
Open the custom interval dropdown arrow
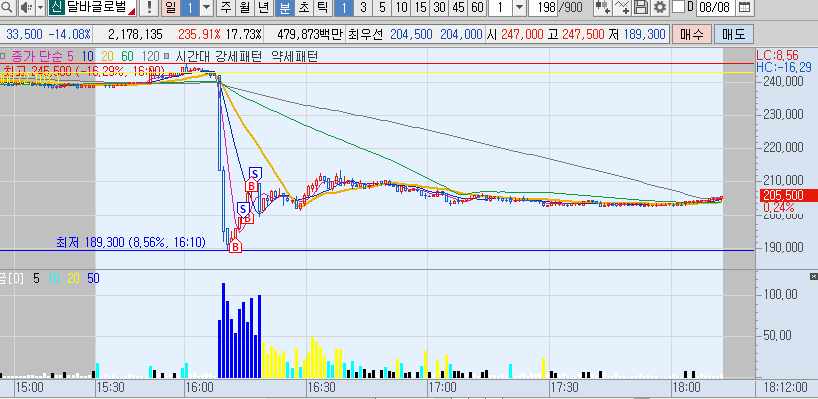coord(520,7)
